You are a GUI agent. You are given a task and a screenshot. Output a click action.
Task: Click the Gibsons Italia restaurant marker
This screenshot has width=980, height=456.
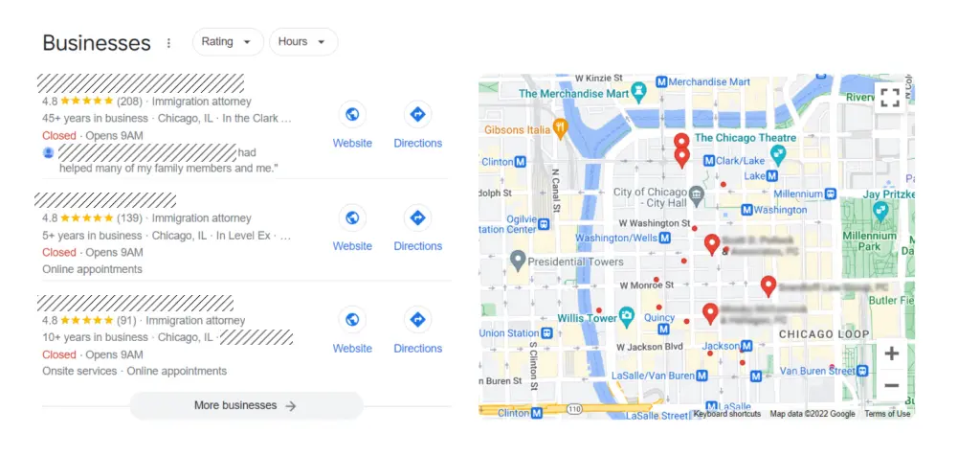(x=560, y=127)
